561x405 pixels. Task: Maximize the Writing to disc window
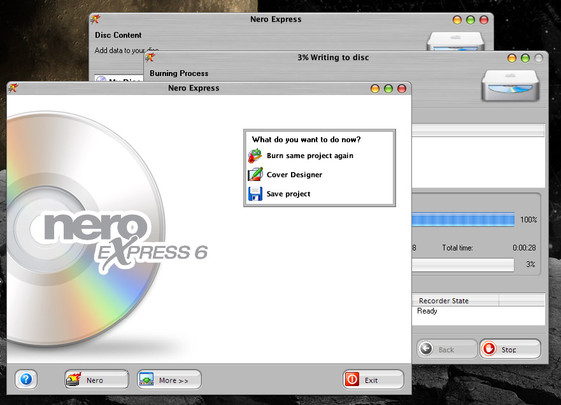click(525, 58)
